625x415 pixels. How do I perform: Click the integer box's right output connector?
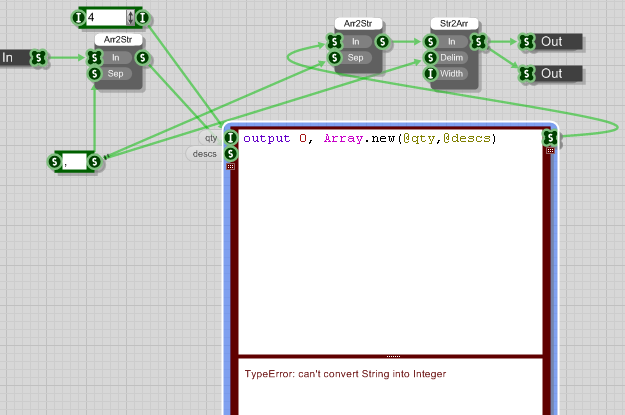[x=144, y=17]
